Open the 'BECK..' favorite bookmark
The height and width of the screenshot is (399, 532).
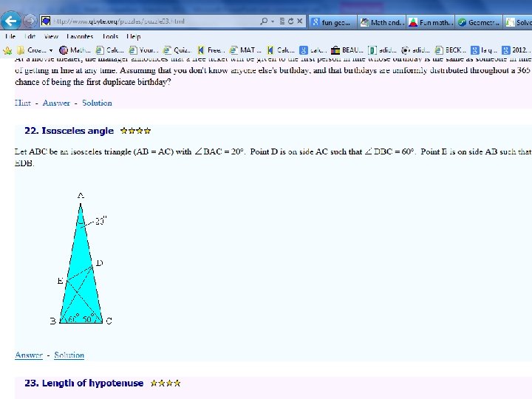[451, 50]
